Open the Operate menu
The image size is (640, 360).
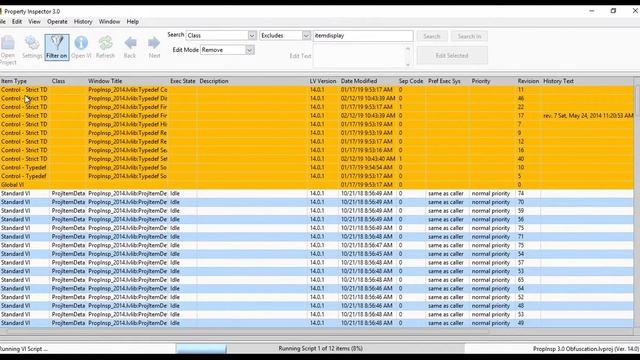click(x=57, y=22)
